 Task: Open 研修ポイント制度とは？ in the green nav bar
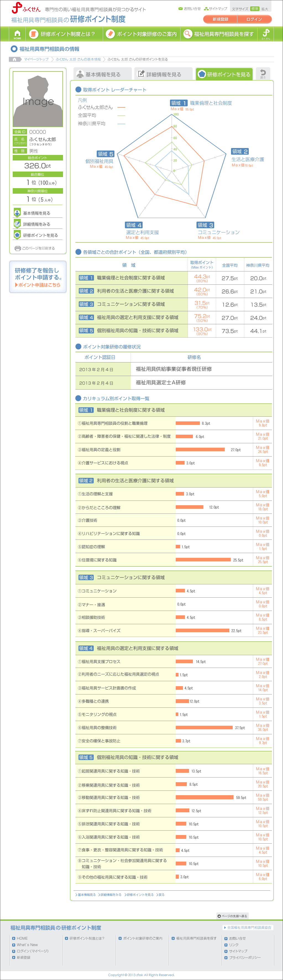64,34
